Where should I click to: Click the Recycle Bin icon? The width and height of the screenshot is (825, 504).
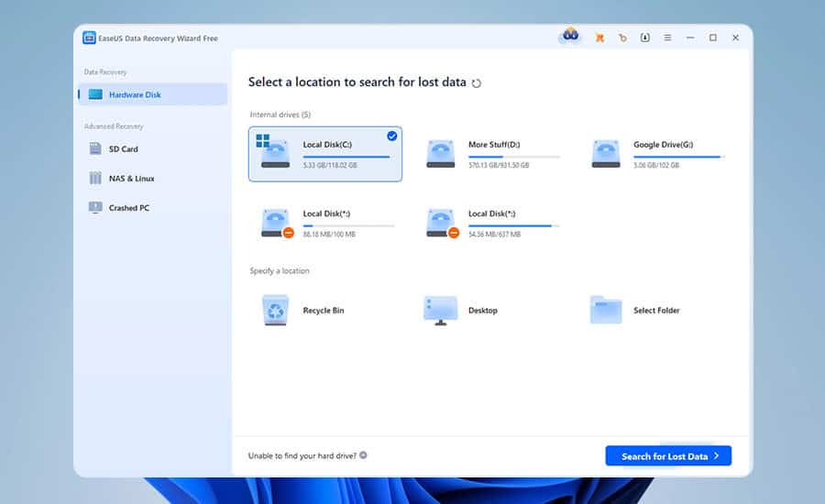point(275,311)
